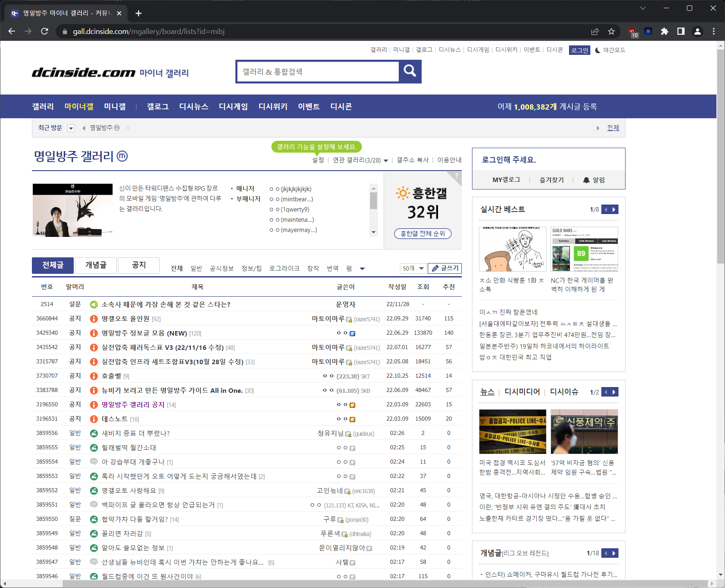
Task: Toggle 야간모드 night mode
Action: click(x=610, y=50)
